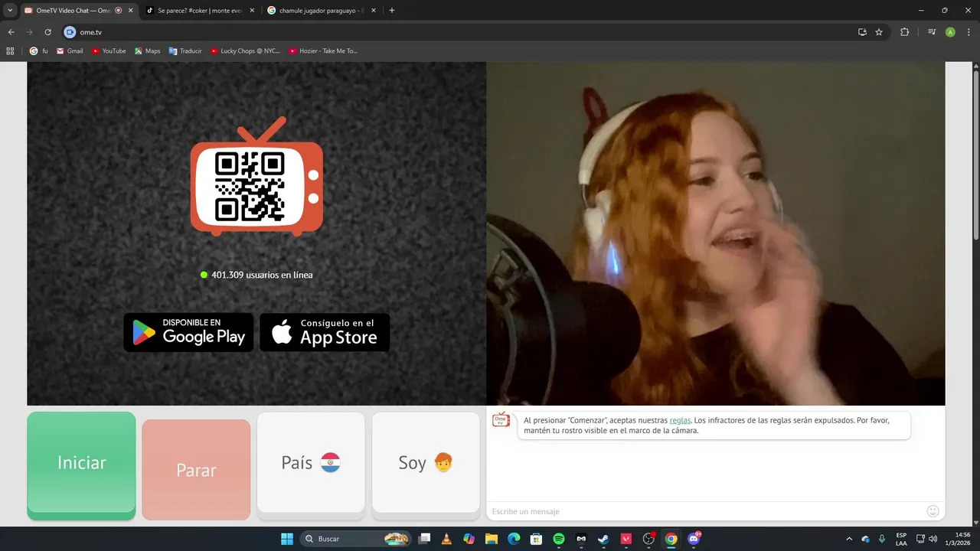The image size is (980, 551).
Task: Switch to the Se parece? #coker TikTok tab
Action: (x=199, y=11)
